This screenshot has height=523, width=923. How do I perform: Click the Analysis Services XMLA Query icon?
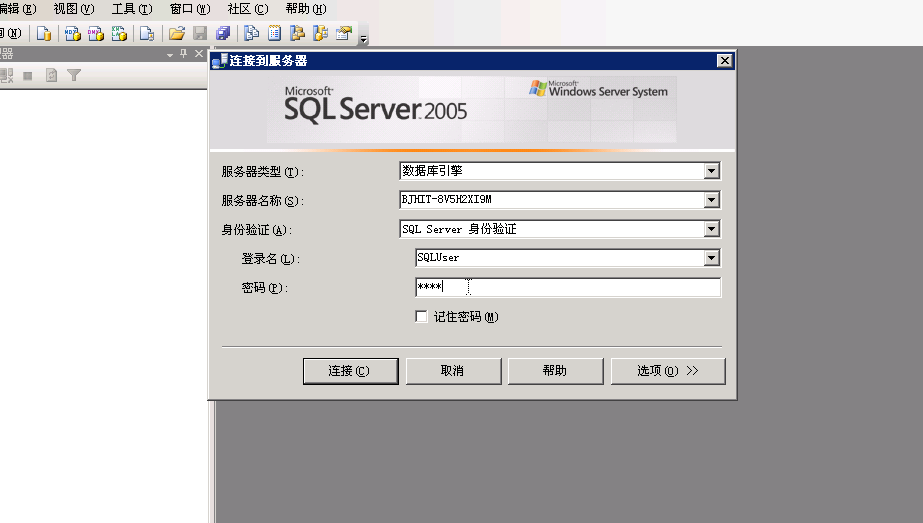point(119,34)
